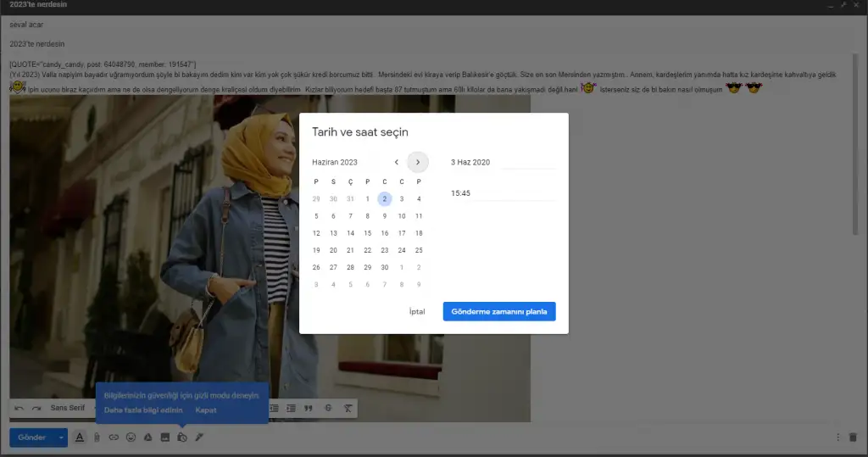This screenshot has width=868, height=457.
Task: Open the insert link tool
Action: point(114,437)
